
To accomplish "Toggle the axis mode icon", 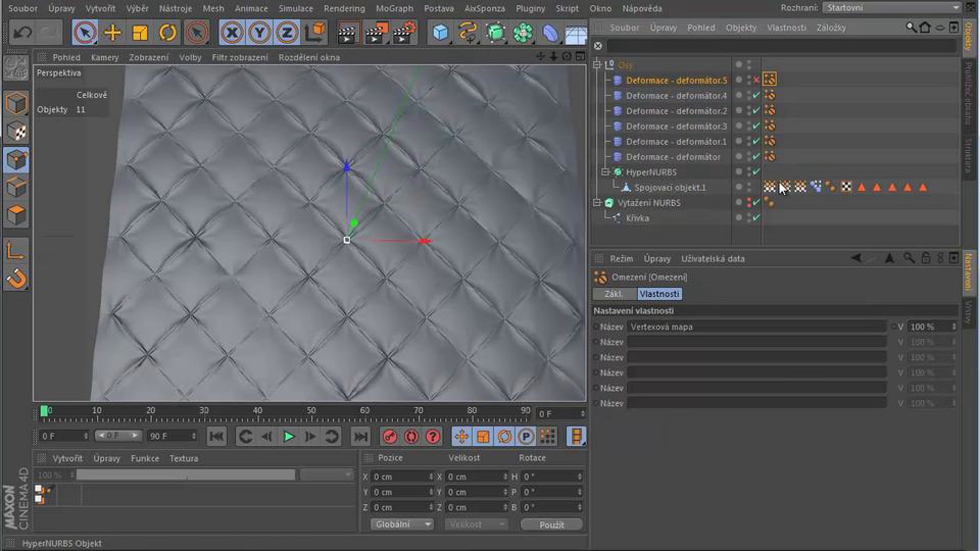I will [x=16, y=251].
